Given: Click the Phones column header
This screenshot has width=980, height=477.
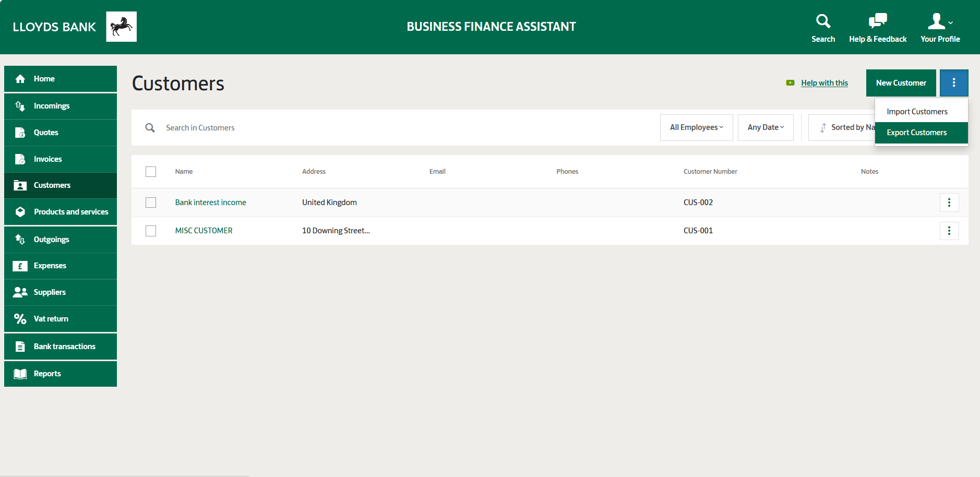Looking at the screenshot, I should click(x=567, y=172).
